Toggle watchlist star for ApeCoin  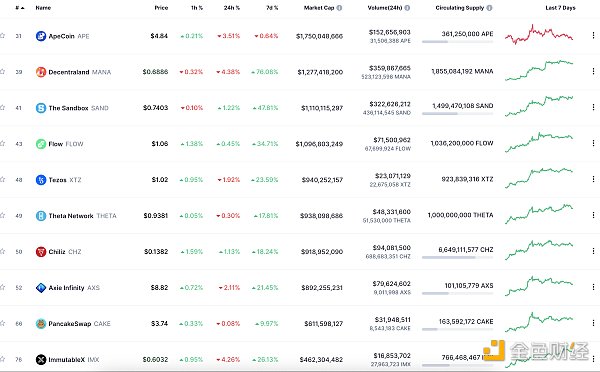(x=2, y=36)
